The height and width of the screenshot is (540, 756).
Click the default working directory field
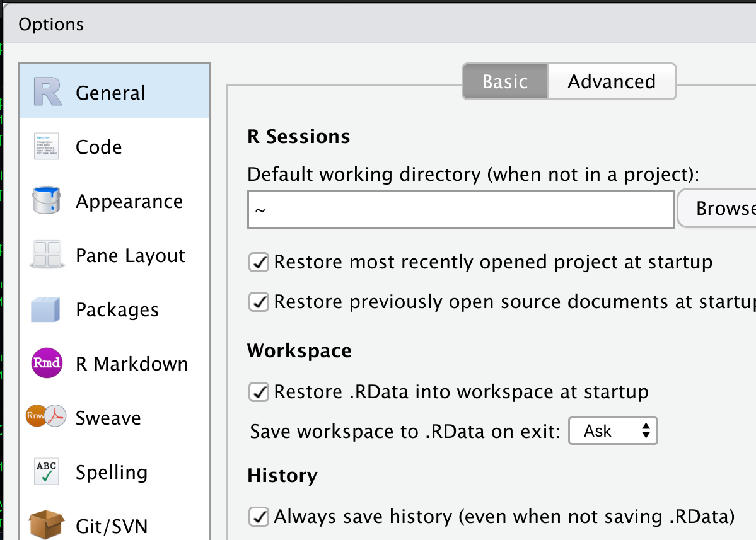460,209
